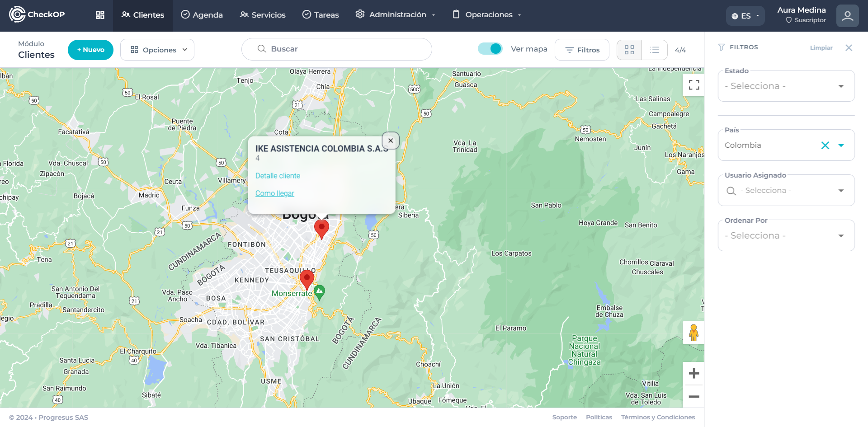Click the Aura Medina user name
The height and width of the screenshot is (427, 868).
tap(802, 10)
